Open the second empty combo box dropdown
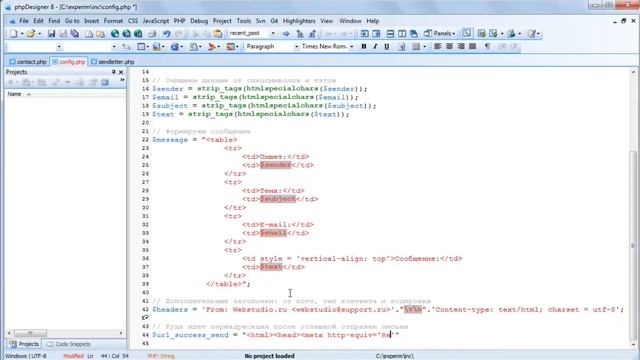Screen dimensions: 640x360 pos(114,47)
